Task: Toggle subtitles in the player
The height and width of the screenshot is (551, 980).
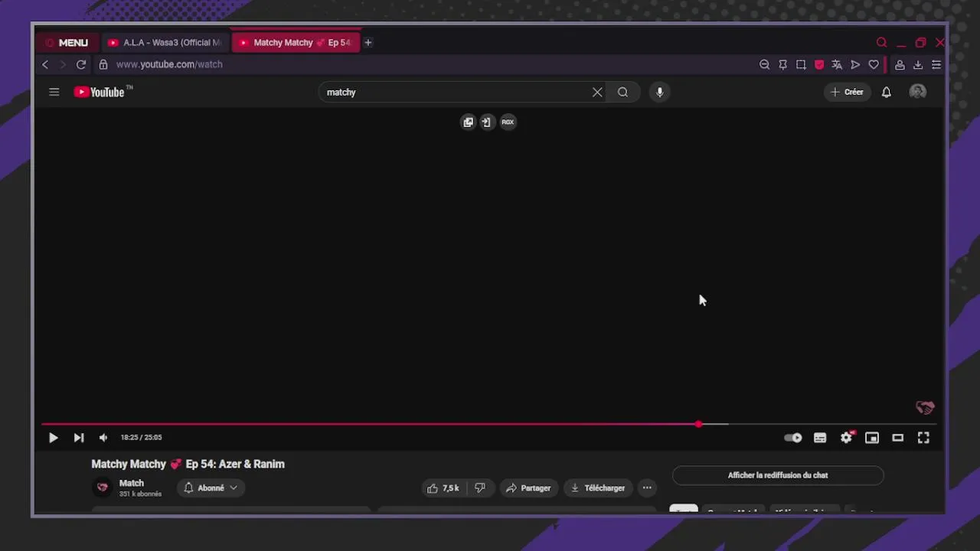Action: pos(820,438)
